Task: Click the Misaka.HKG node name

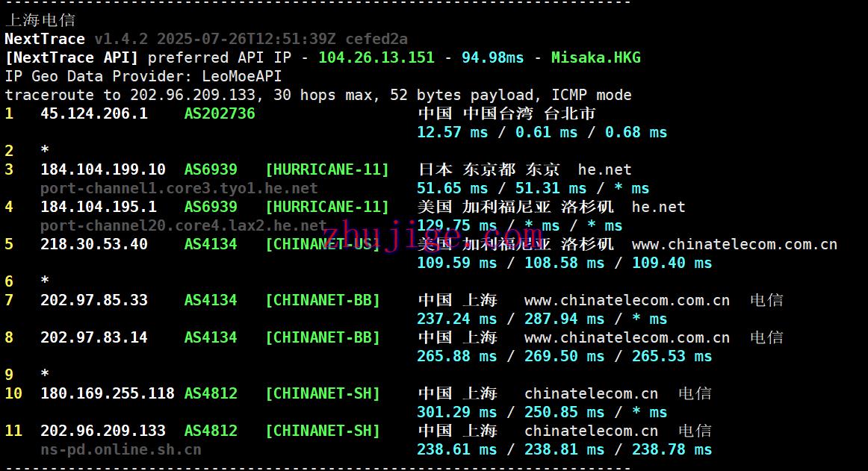Action: [595, 57]
